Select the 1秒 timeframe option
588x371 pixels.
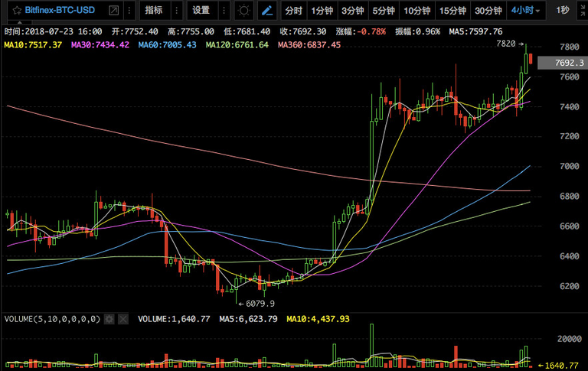(x=563, y=10)
